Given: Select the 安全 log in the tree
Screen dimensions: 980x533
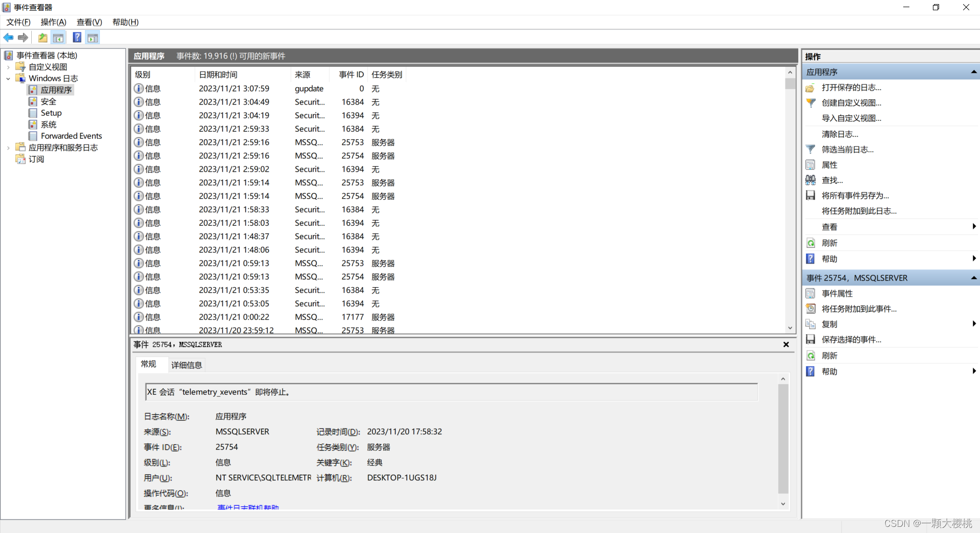Looking at the screenshot, I should click(49, 101).
